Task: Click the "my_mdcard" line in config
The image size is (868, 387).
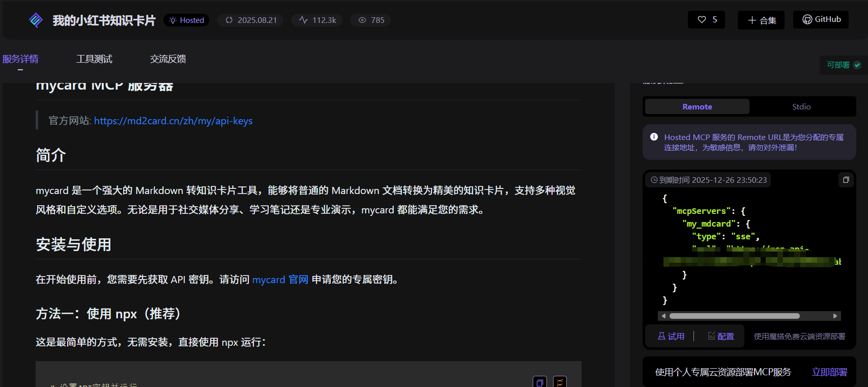Action: coord(716,224)
